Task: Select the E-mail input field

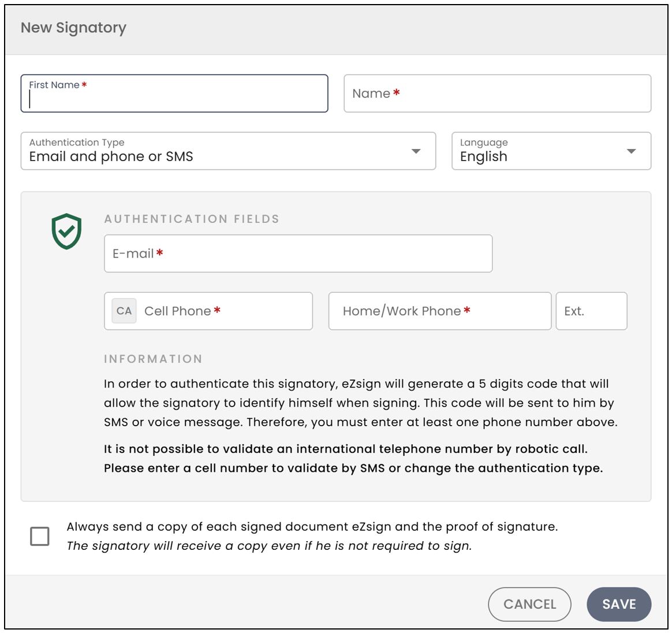Action: point(298,254)
